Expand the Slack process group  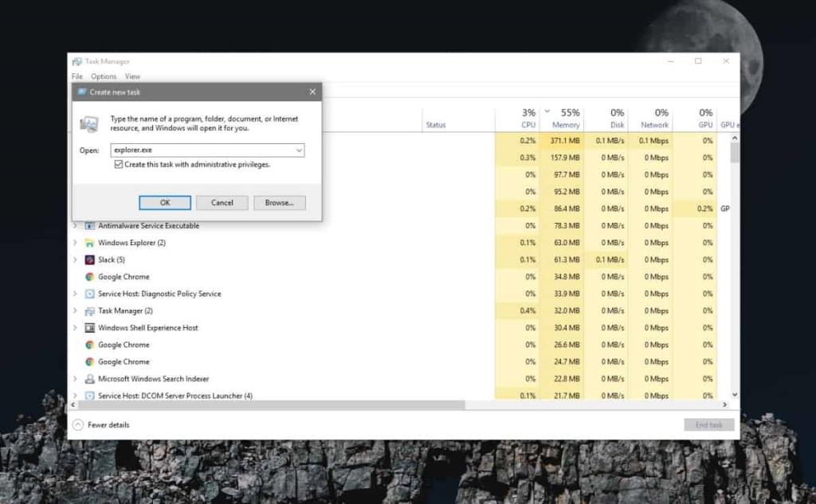pos(76,260)
